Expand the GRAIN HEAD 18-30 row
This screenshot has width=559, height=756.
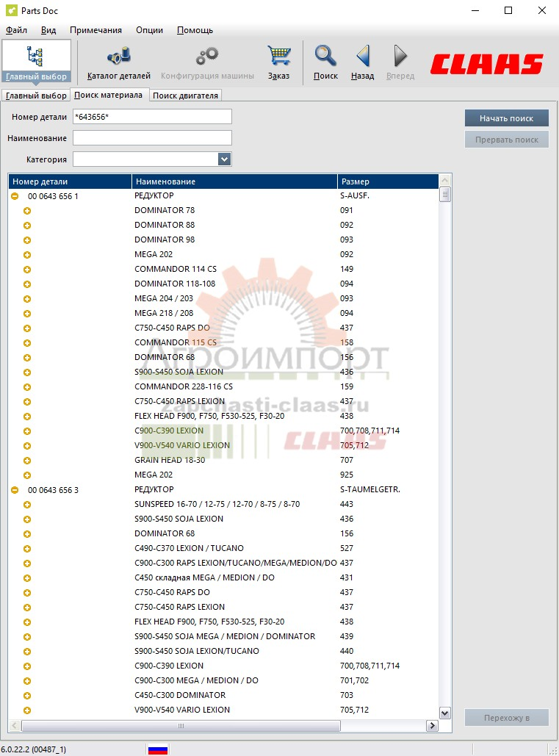27,461
